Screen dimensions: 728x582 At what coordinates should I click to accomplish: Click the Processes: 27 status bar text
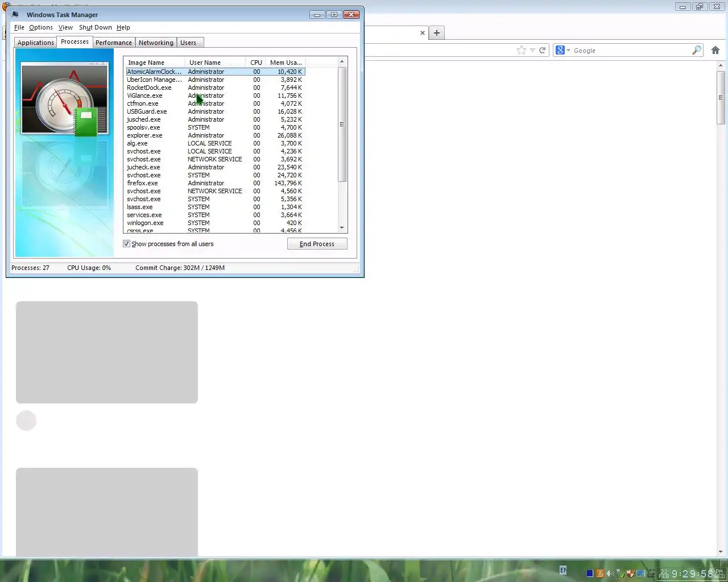pyautogui.click(x=30, y=268)
